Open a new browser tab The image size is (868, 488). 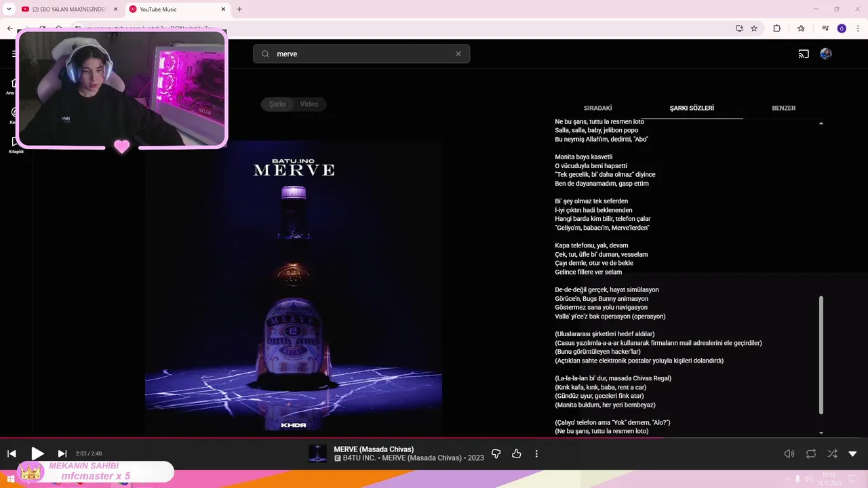[x=239, y=9]
